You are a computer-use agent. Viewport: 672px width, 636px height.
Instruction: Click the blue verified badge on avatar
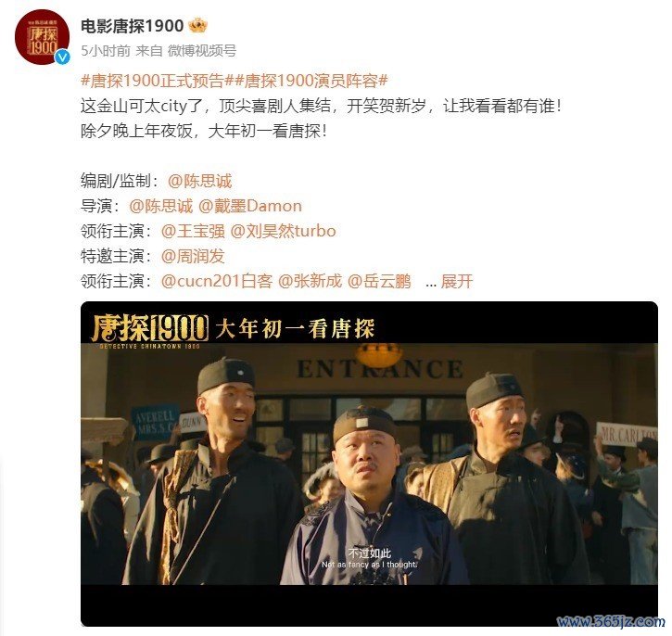point(63,57)
